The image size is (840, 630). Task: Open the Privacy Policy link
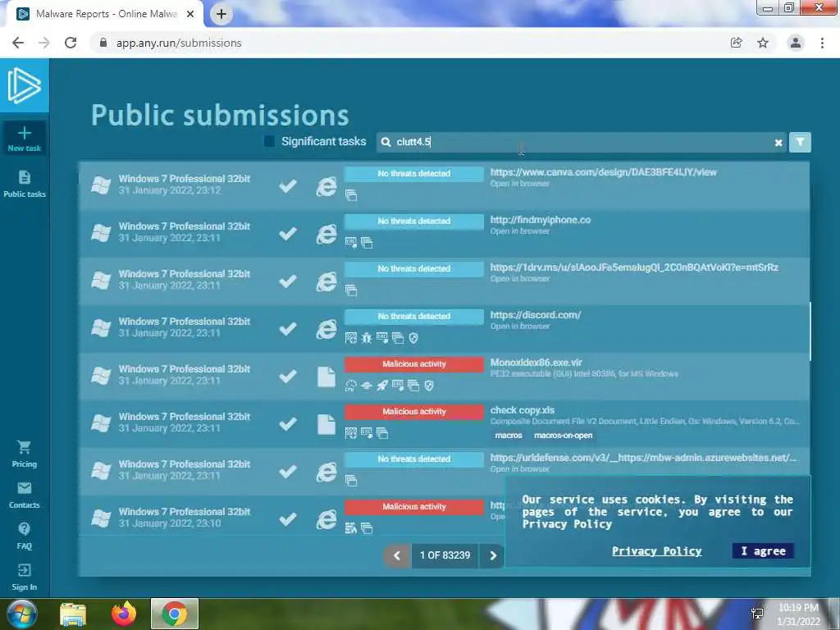(657, 551)
